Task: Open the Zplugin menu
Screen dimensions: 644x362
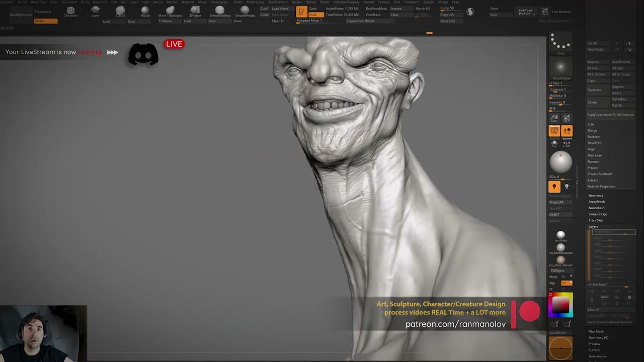Action: click(x=428, y=2)
